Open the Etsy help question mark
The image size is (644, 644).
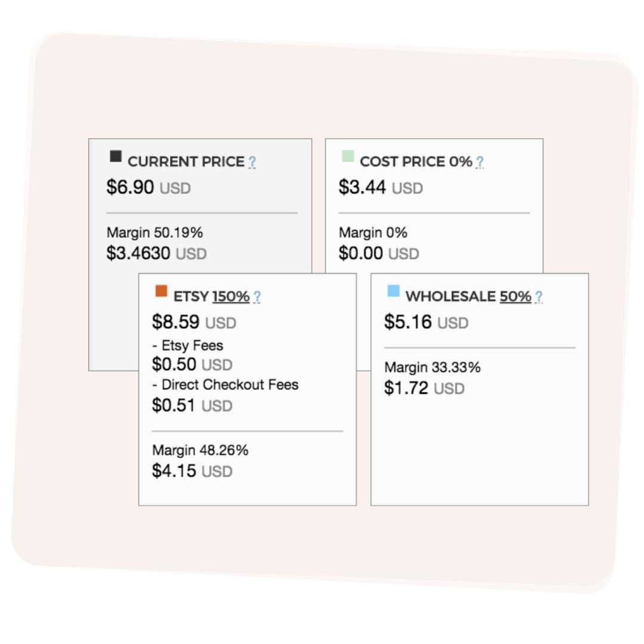258,295
